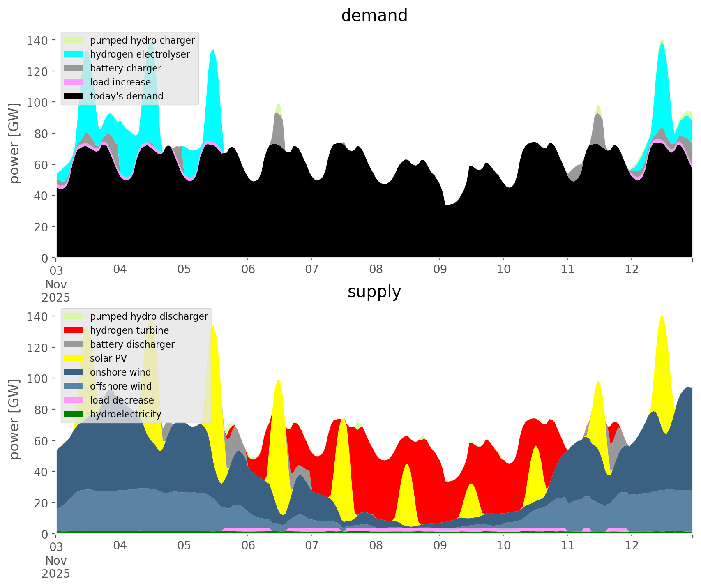Click the black today's demand legend swatch
This screenshot has height=588, width=701.
pos(74,96)
